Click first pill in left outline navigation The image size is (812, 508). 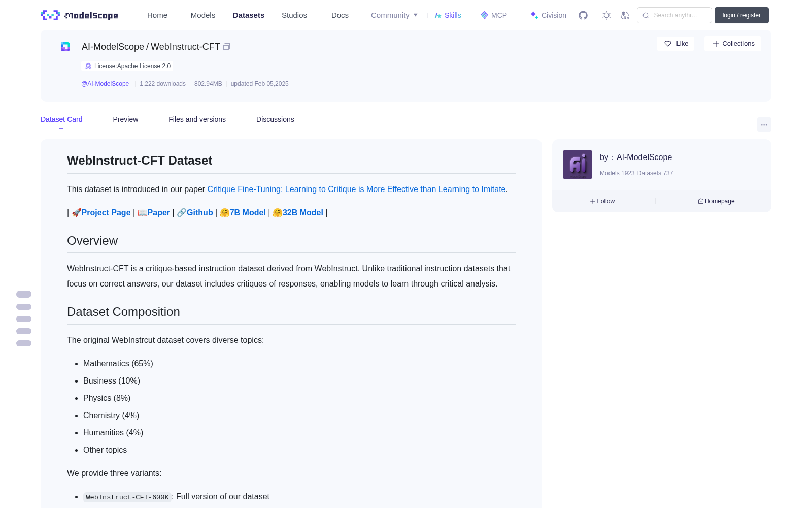click(24, 294)
